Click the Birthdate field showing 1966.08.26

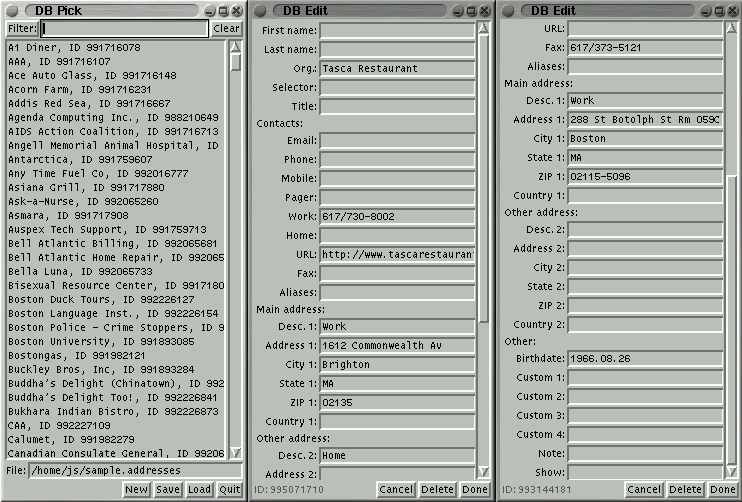645,359
